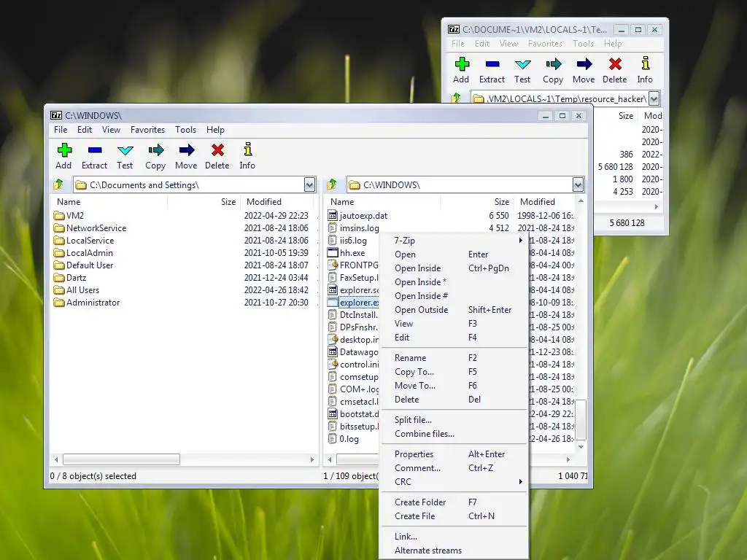Choose Combine files... from context menu
Image resolution: width=747 pixels, height=560 pixels.
[425, 433]
